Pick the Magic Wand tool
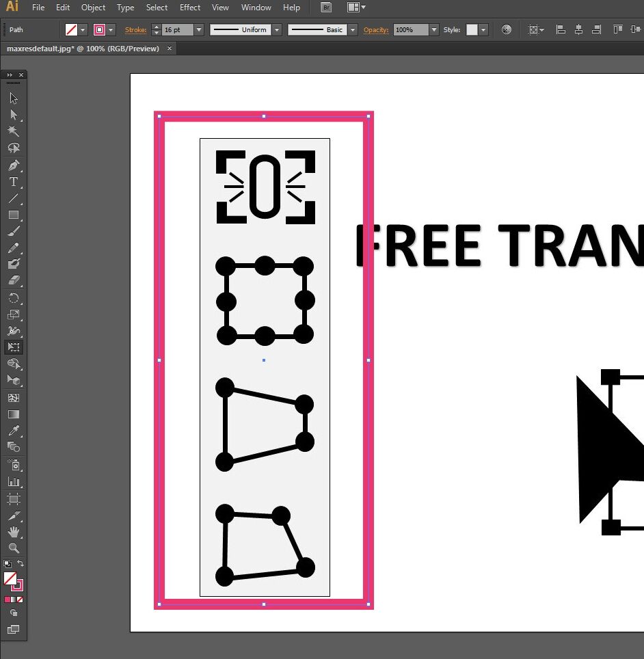 (14, 131)
